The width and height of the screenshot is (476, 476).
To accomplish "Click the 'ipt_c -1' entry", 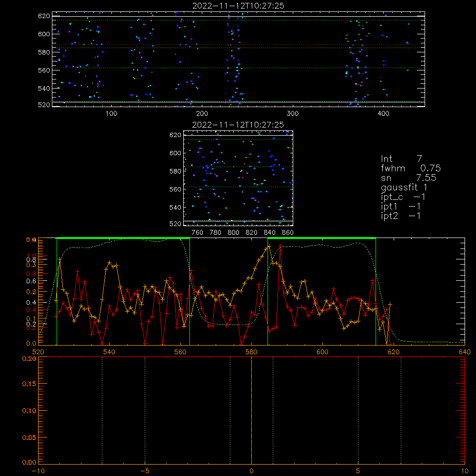I will point(403,197).
